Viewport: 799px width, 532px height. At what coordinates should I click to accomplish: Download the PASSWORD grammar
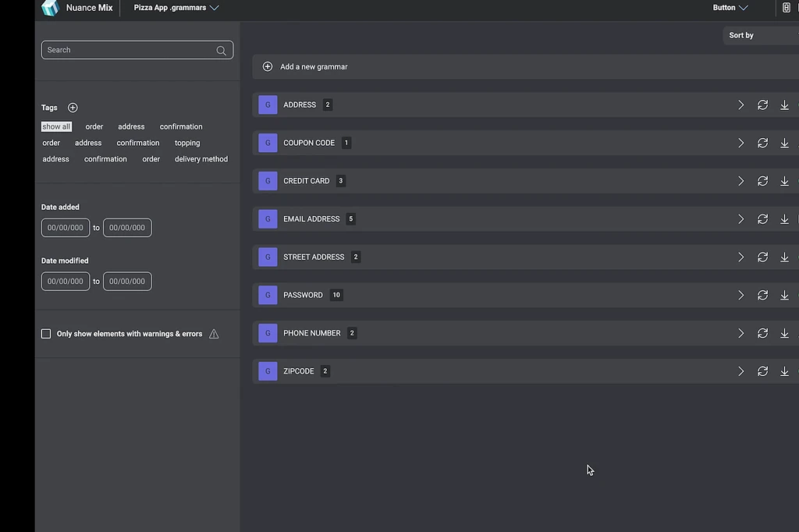pos(784,295)
